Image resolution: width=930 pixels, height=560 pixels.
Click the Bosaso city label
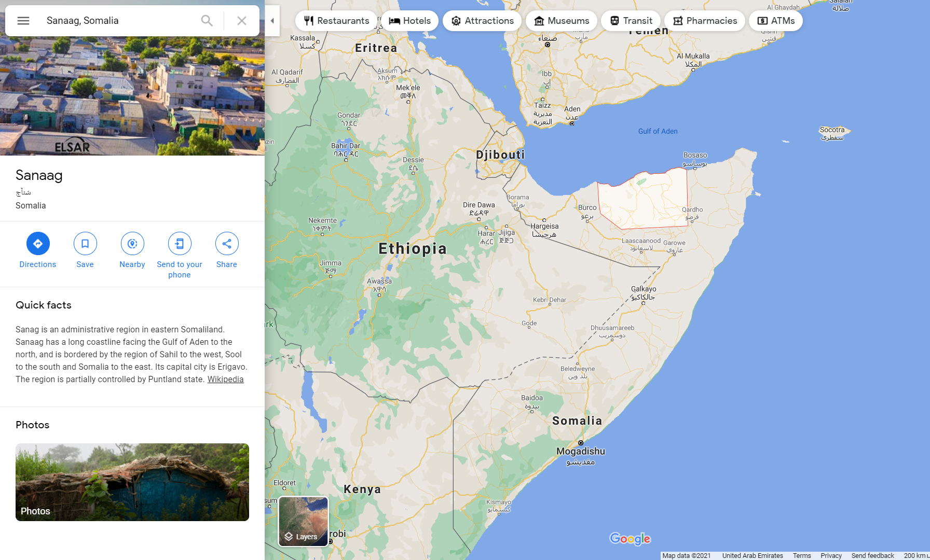click(x=695, y=155)
